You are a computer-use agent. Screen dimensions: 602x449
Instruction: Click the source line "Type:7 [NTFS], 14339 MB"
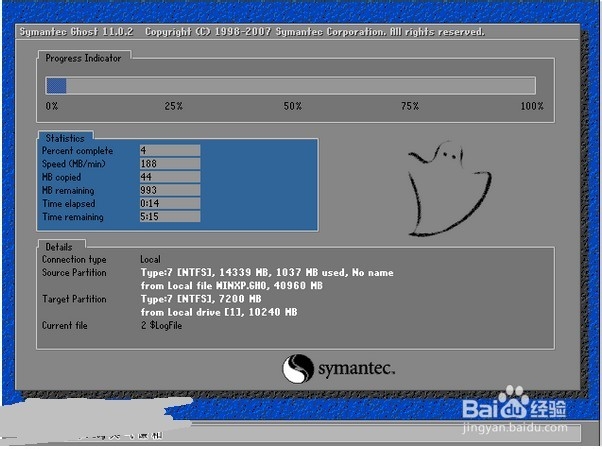coord(267,273)
